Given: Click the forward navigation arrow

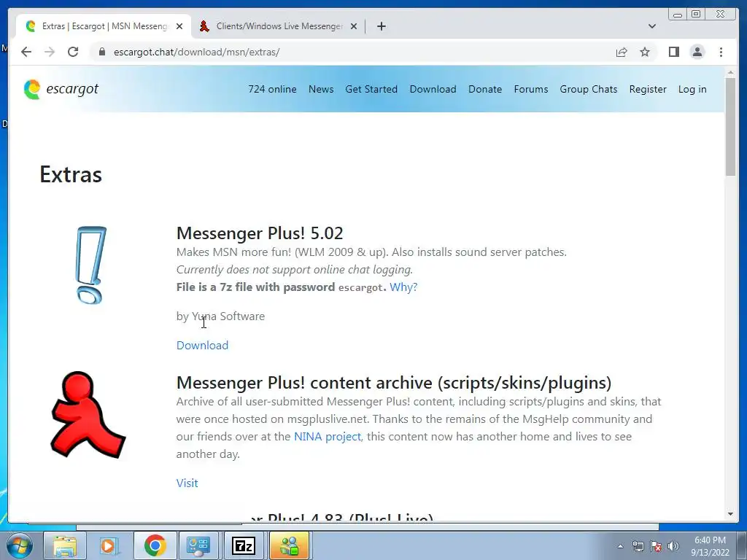Looking at the screenshot, I should point(50,52).
